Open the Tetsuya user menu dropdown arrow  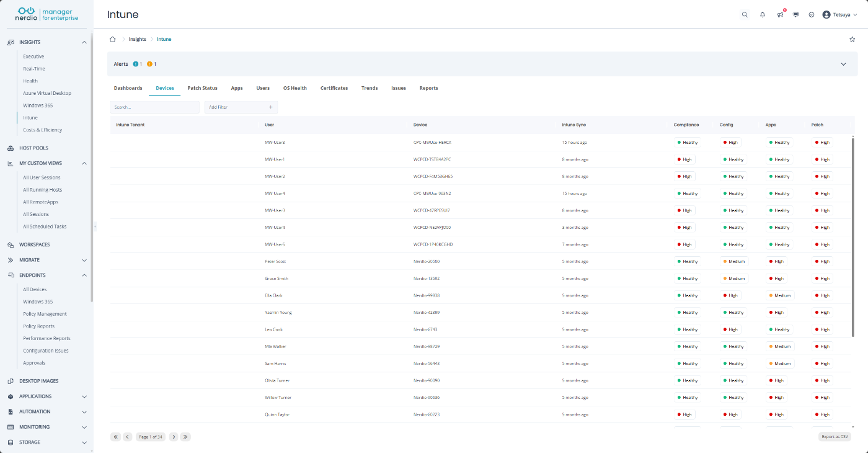856,14
